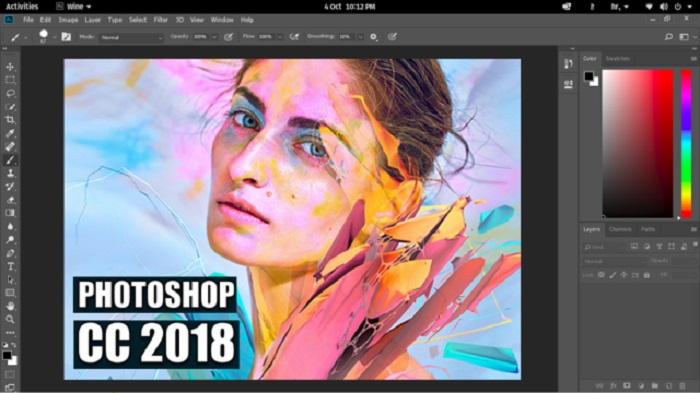700x393 pixels.
Task: Select the Blur tool
Action: pos(10,226)
